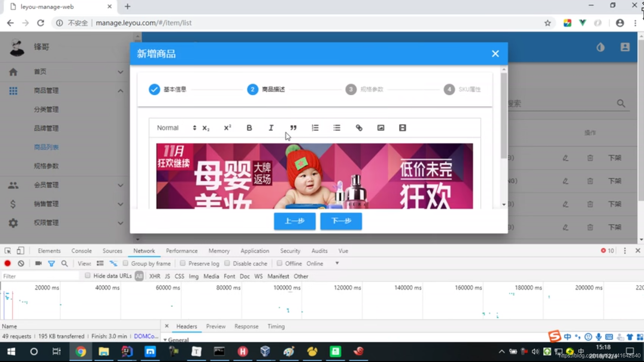Open the Normal heading style dropdown
The image size is (644, 362).
click(176, 128)
